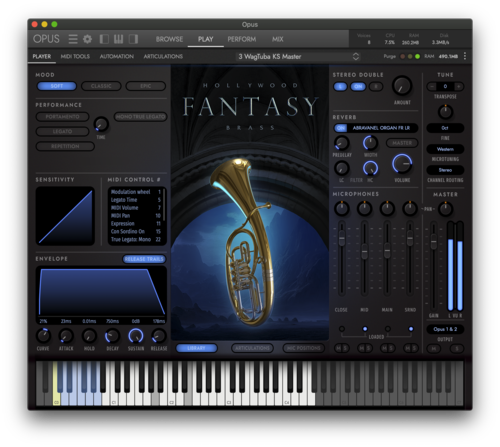Click the yellow Purge indicator dot
This screenshot has width=500, height=447.
pyautogui.click(x=410, y=56)
